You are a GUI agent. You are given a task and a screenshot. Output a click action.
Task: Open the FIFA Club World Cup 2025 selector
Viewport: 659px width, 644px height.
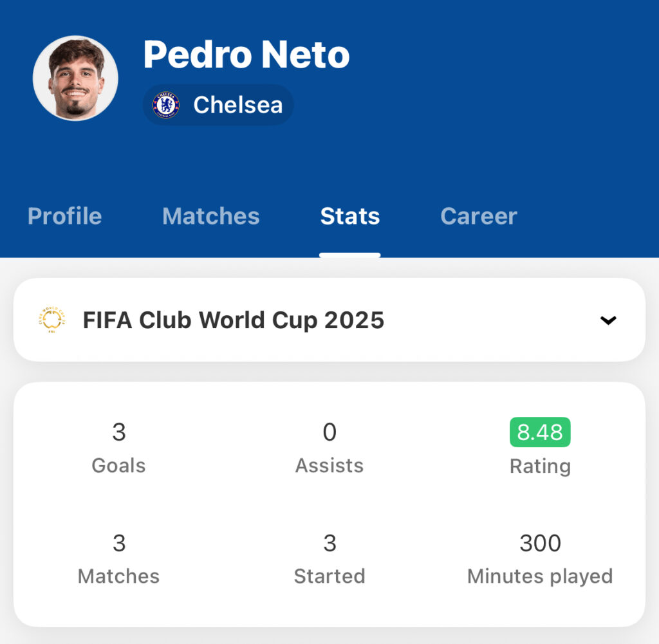[329, 320]
